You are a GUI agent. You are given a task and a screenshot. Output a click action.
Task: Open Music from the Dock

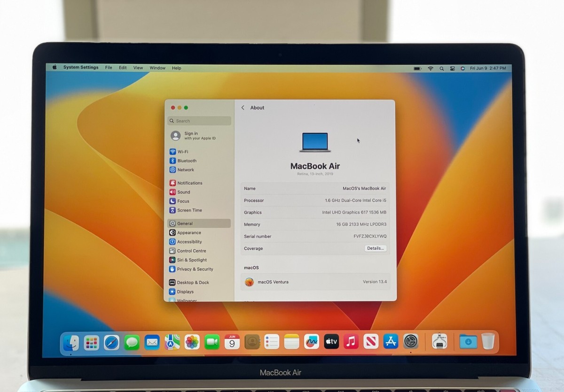point(351,341)
